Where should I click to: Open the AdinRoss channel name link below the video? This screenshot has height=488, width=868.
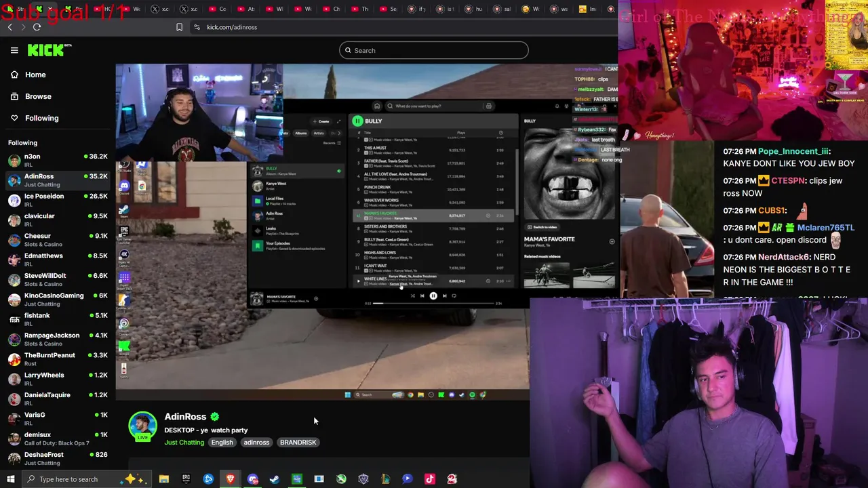(x=185, y=417)
